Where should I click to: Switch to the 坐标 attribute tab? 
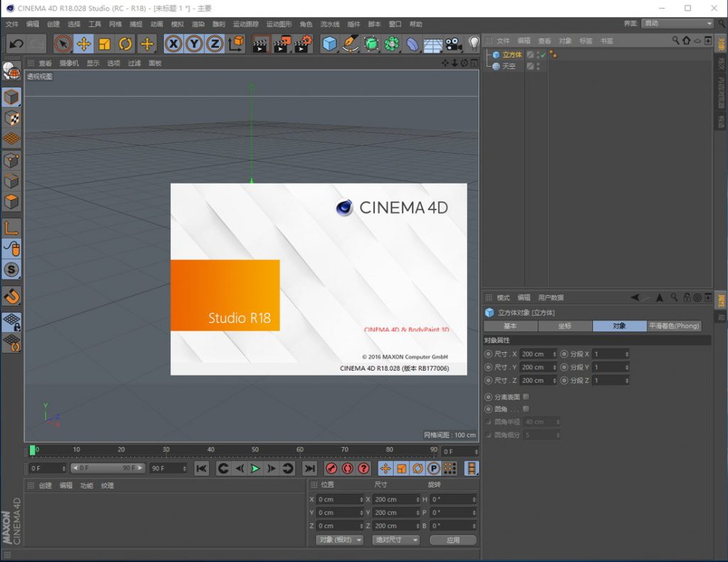(564, 326)
